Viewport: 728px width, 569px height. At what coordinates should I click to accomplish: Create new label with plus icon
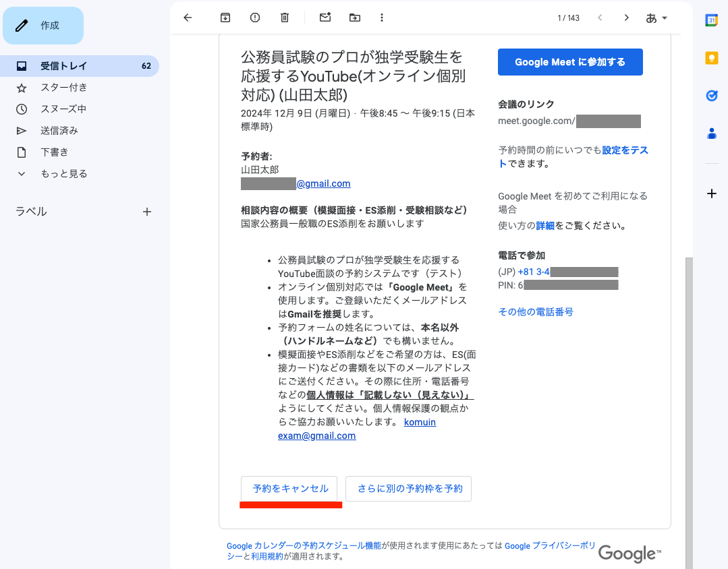146,212
